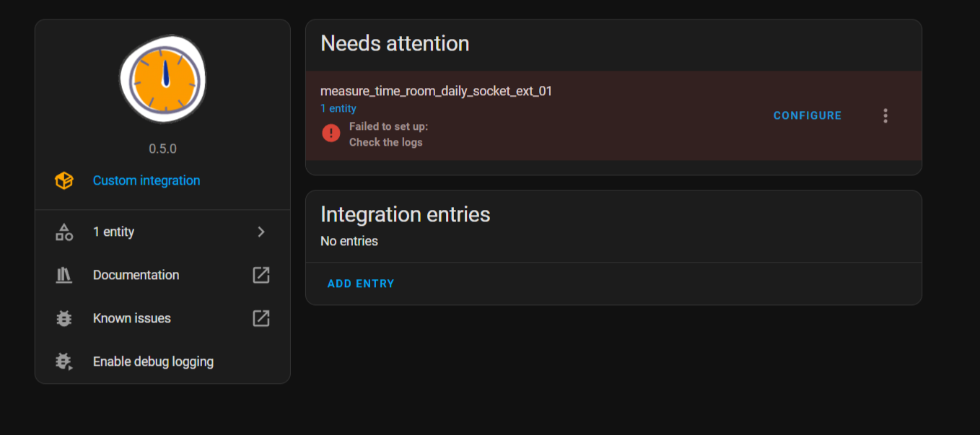The width and height of the screenshot is (980, 435).
Task: Open the three-dot menu for the failed entry
Action: pos(885,115)
